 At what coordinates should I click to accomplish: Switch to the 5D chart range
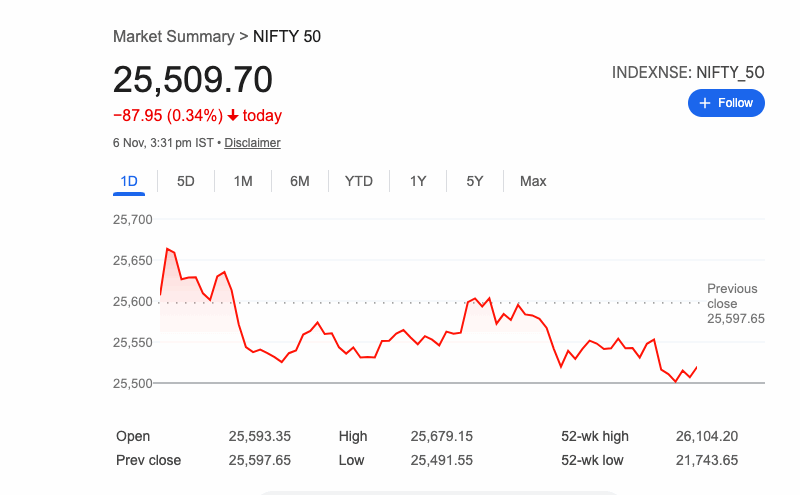click(186, 181)
